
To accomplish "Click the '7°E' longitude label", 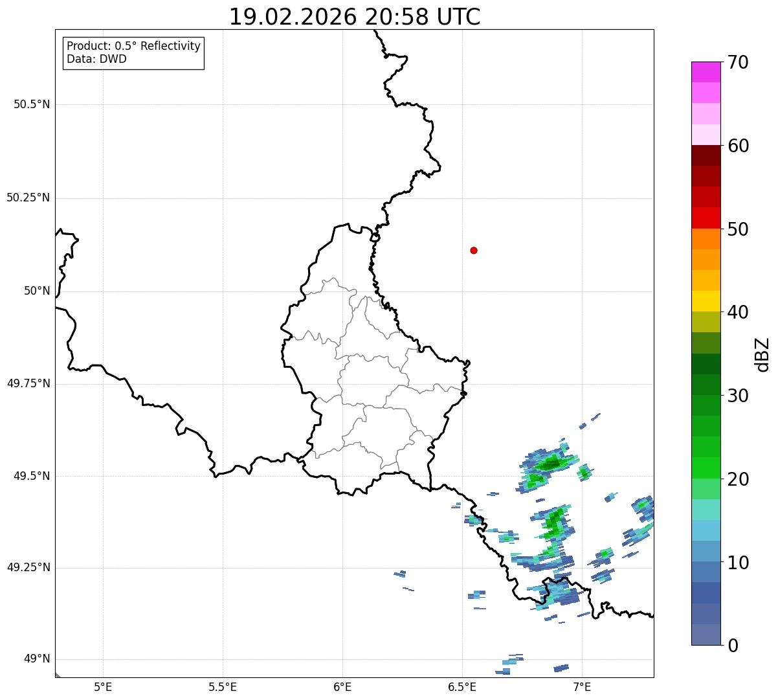I will [582, 687].
